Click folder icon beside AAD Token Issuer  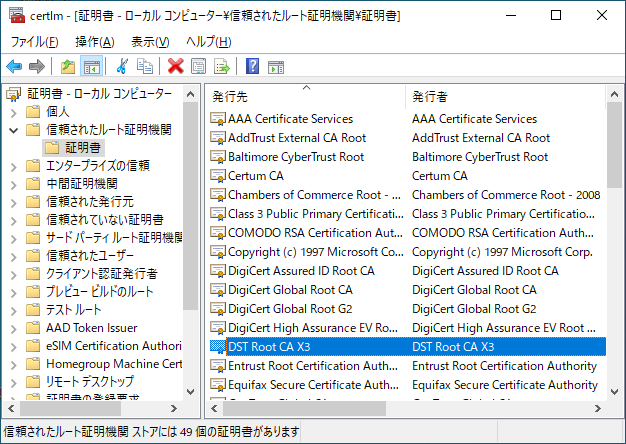[x=33, y=327]
